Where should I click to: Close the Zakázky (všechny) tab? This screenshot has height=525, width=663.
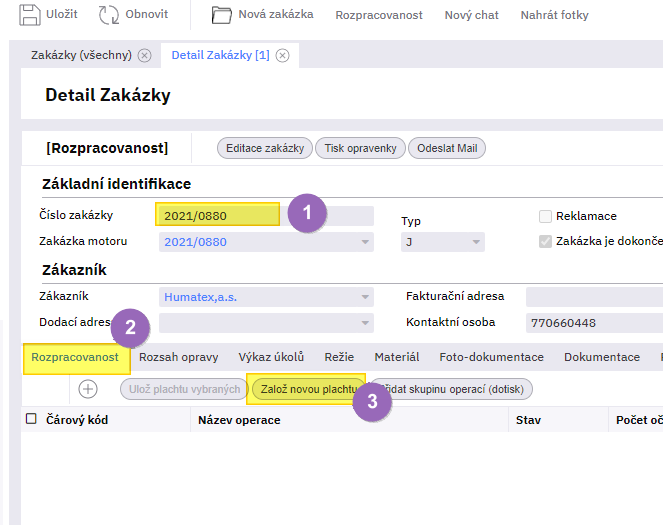coord(145,55)
